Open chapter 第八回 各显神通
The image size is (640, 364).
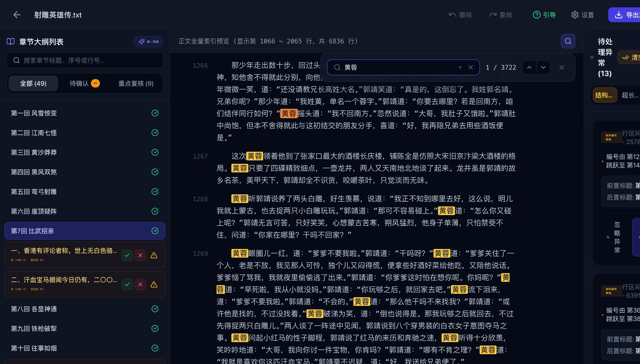(85, 309)
